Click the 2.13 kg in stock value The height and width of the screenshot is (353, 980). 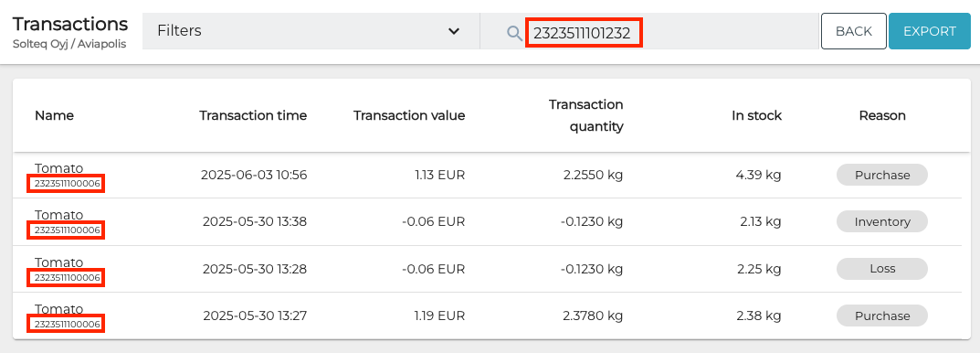tap(760, 221)
